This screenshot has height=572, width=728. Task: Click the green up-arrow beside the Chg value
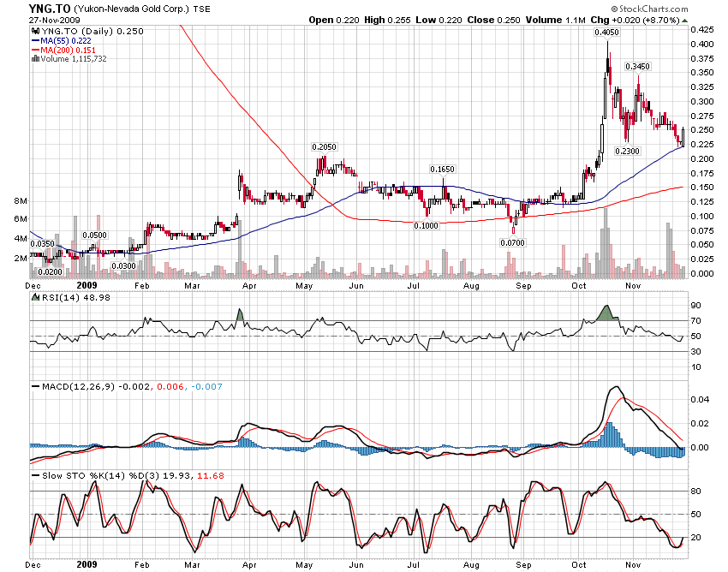pyautogui.click(x=685, y=21)
